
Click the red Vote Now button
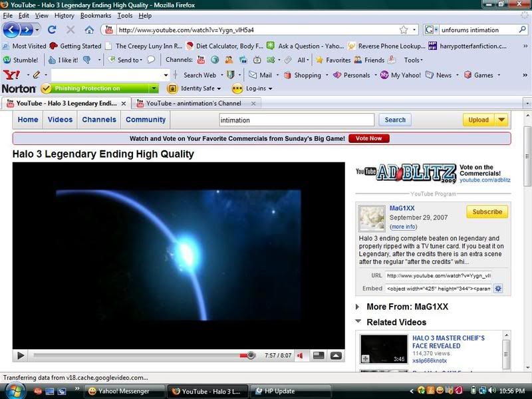(x=368, y=138)
